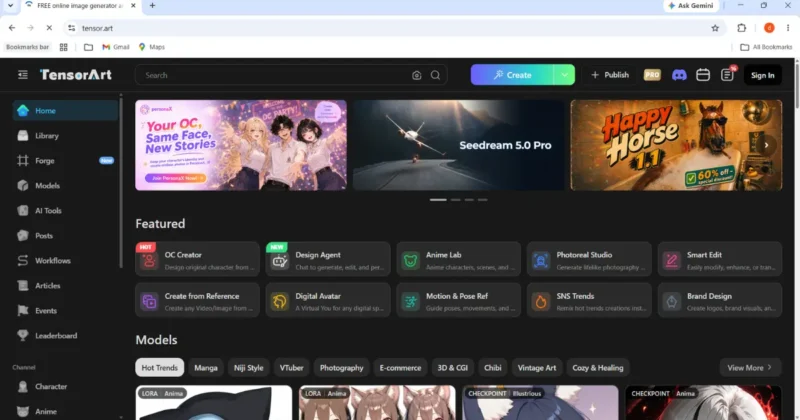Select the Niji Style model tab

click(248, 367)
